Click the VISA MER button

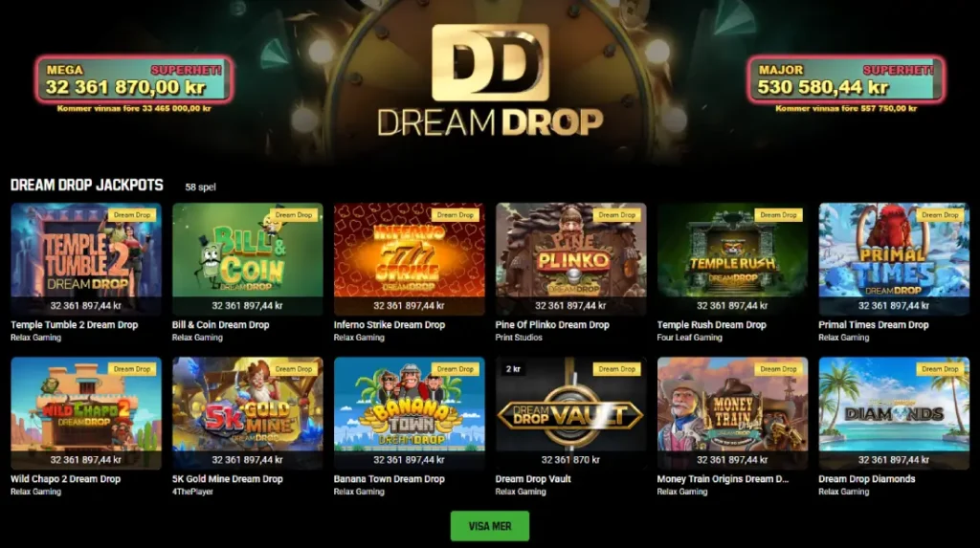click(490, 526)
